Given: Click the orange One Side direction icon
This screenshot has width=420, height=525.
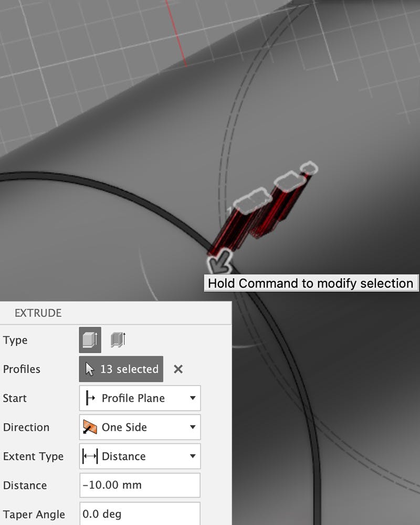Looking at the screenshot, I should coord(90,427).
